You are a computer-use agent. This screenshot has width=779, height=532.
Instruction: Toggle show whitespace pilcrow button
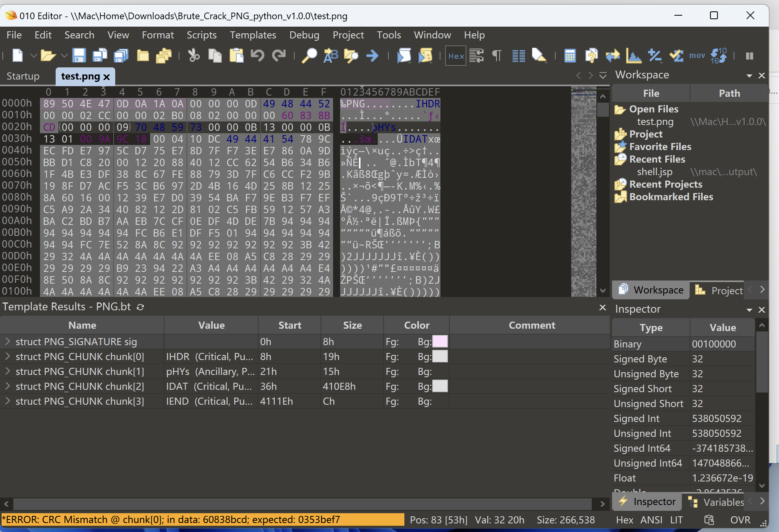pyautogui.click(x=496, y=56)
